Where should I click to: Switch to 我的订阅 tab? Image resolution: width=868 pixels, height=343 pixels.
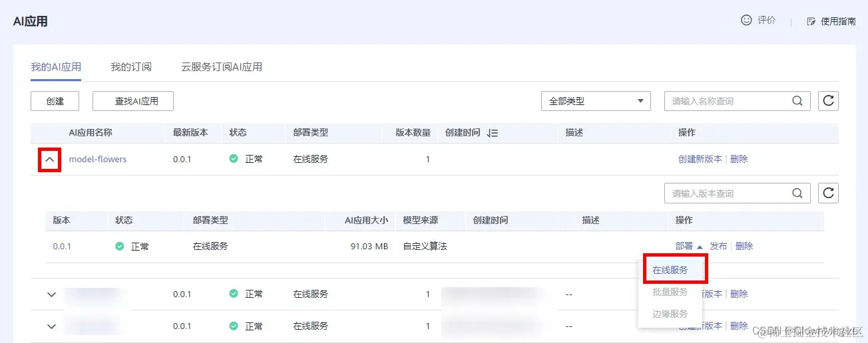[x=131, y=67]
